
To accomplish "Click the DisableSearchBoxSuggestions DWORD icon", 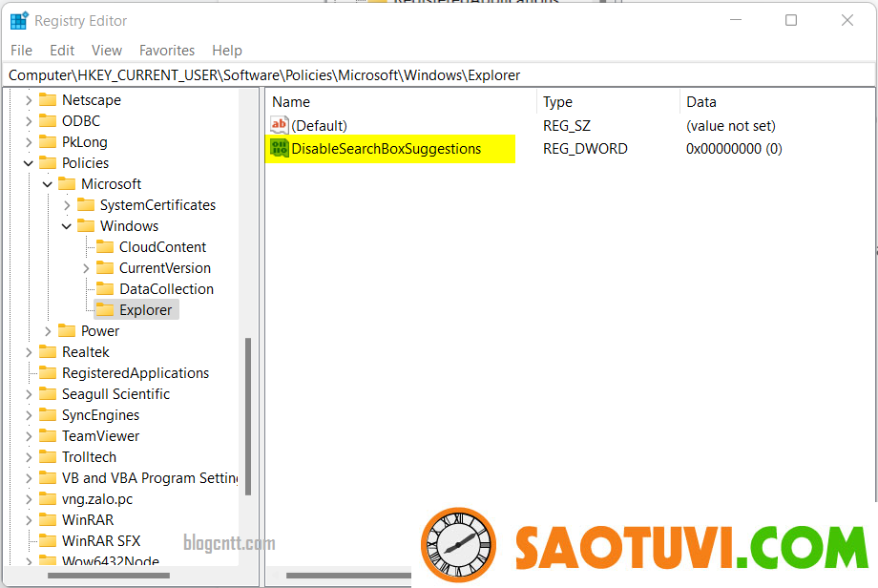I will pyautogui.click(x=279, y=148).
